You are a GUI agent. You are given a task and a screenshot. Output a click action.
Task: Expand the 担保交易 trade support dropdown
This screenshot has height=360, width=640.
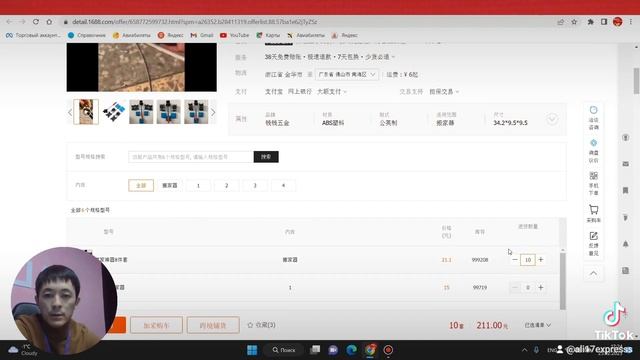click(444, 91)
